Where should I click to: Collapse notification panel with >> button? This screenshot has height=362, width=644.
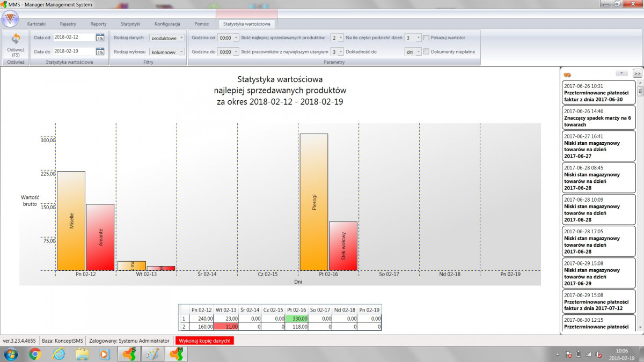coord(637,73)
